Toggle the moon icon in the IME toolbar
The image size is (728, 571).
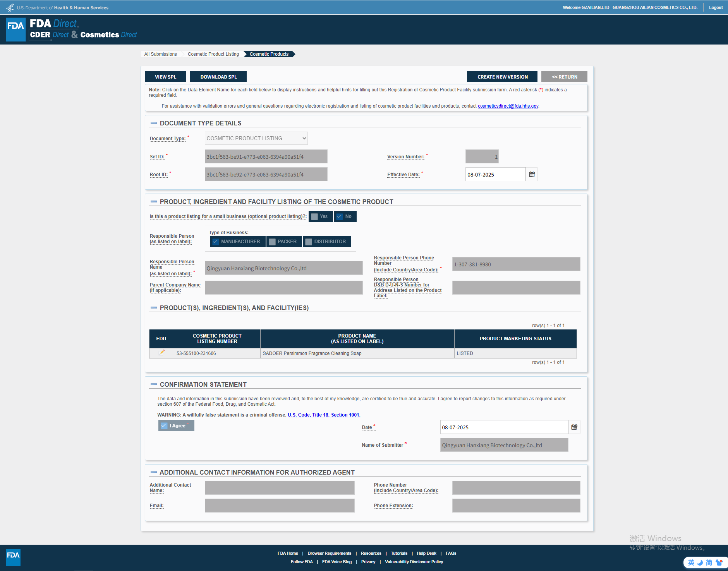[x=700, y=562]
